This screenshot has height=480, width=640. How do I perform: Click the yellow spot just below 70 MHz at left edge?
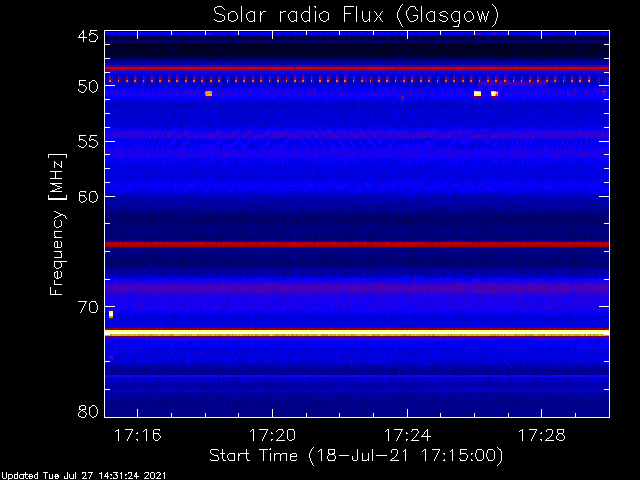click(x=111, y=314)
